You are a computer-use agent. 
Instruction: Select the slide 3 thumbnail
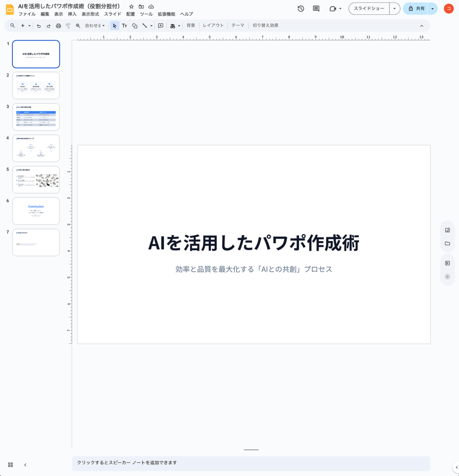[x=36, y=116]
